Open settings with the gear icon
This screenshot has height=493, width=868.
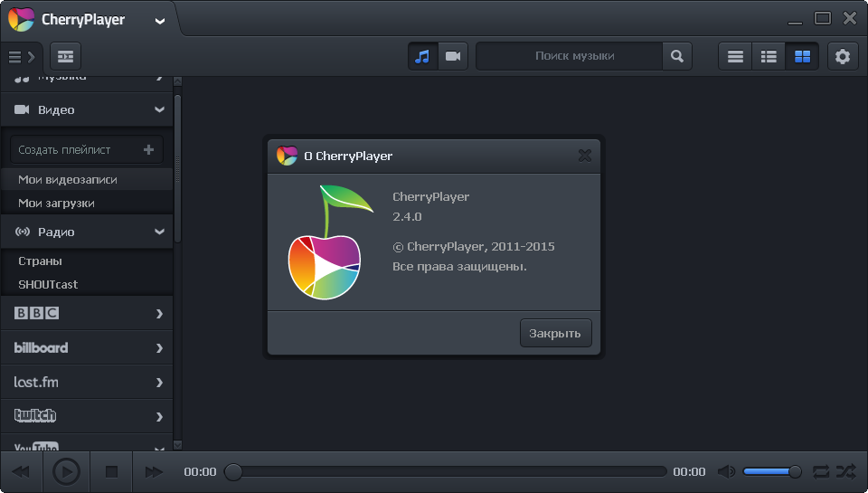pos(843,56)
